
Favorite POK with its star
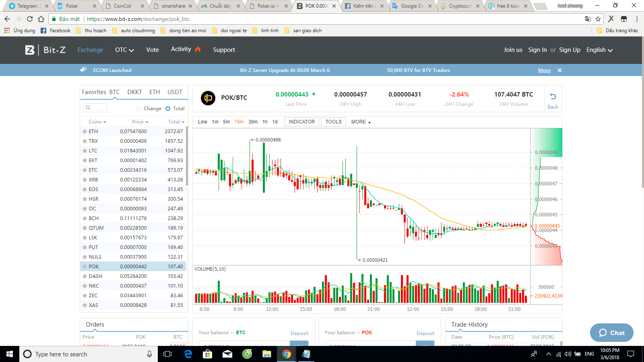click(85, 267)
